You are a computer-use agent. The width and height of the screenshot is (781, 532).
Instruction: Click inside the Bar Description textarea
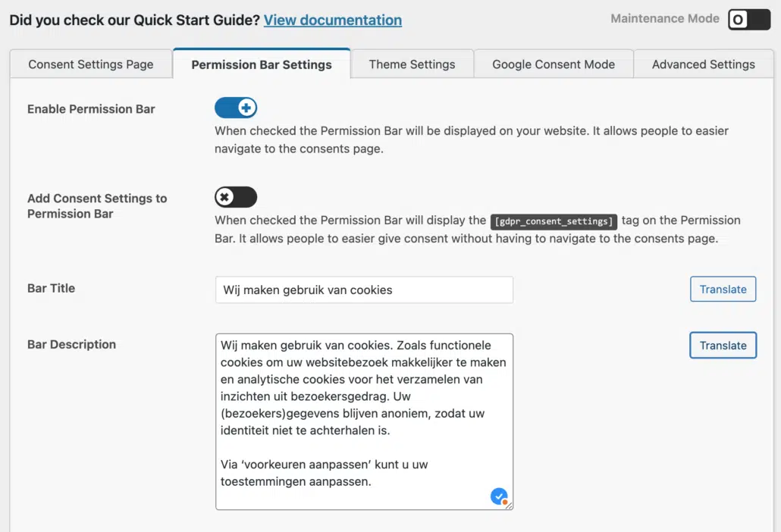pos(364,421)
